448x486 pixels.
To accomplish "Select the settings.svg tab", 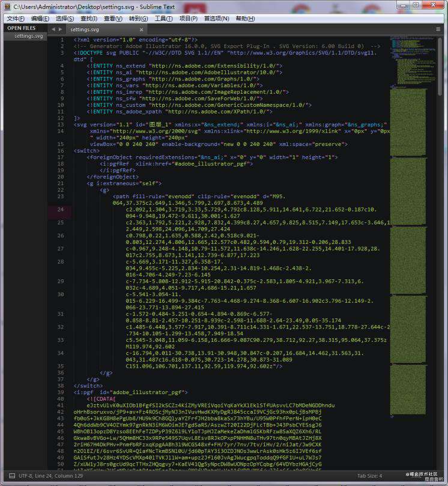I will point(105,29).
